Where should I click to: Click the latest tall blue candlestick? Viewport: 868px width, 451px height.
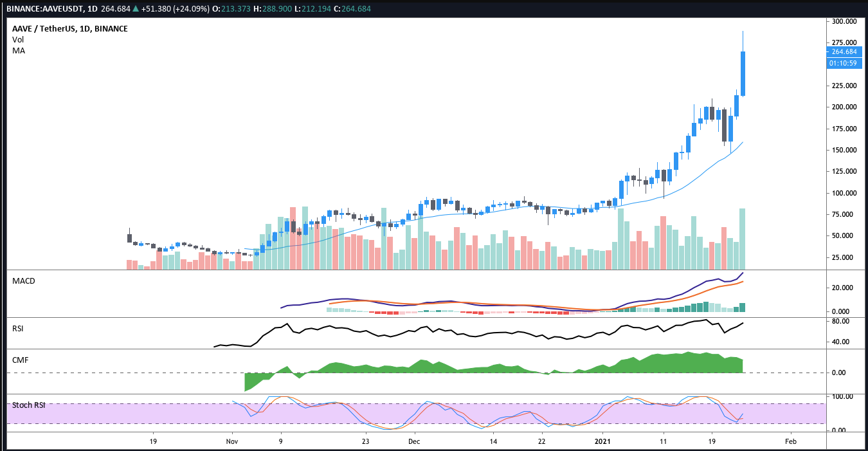743,73
